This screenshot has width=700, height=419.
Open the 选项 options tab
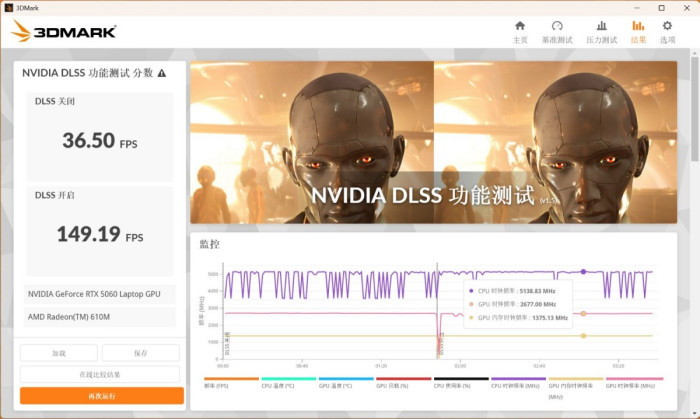pos(667,32)
